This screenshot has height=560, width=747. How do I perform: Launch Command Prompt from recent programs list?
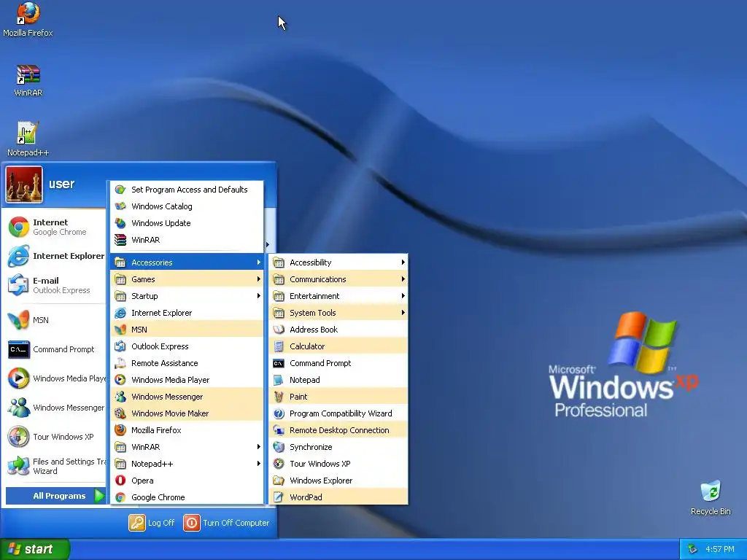pos(55,349)
